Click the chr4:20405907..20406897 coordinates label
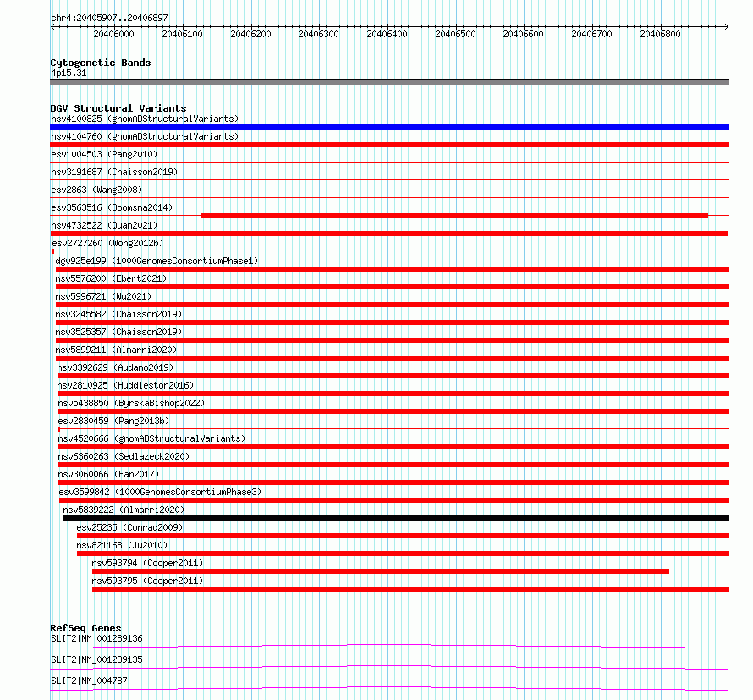The width and height of the screenshot is (753, 700). point(109,18)
